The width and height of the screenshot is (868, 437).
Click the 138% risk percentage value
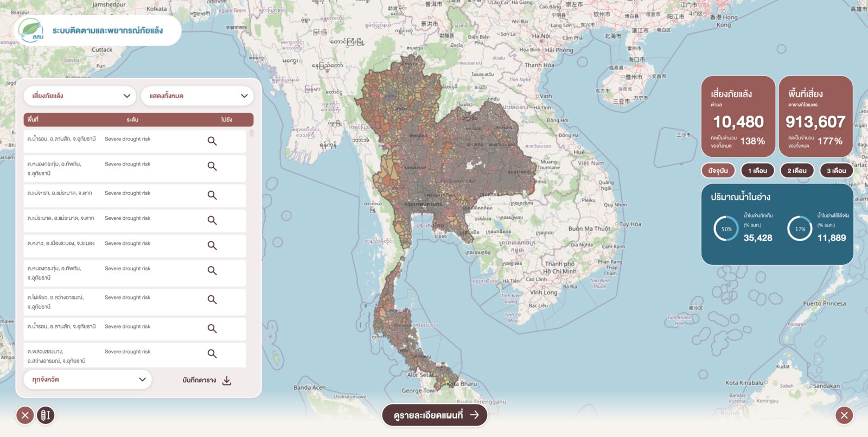(752, 141)
